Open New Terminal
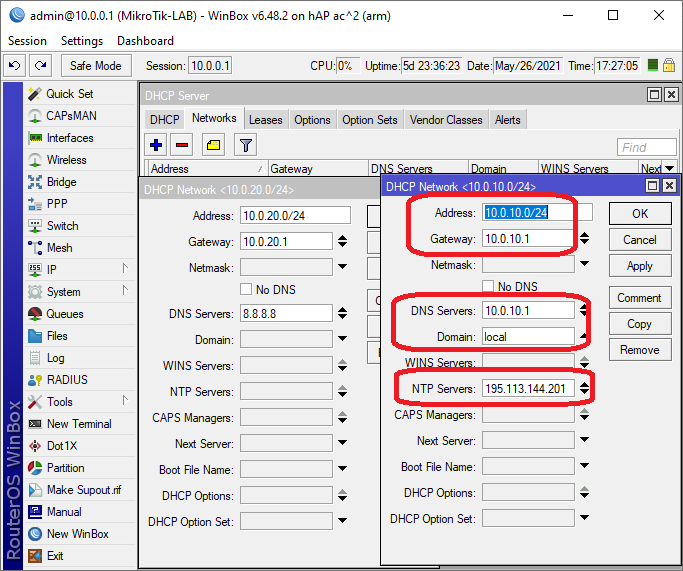The height and width of the screenshot is (571, 683). 80,424
